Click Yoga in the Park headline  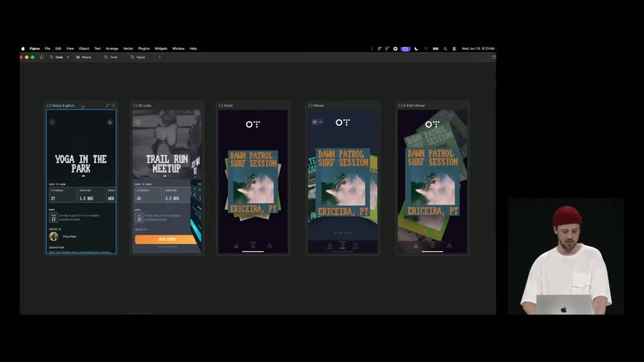click(x=81, y=164)
